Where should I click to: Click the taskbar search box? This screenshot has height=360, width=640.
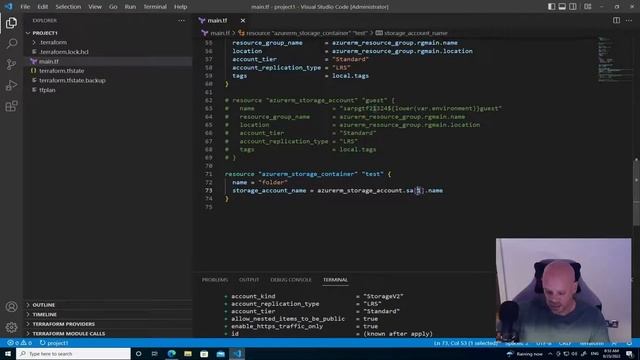73,353
